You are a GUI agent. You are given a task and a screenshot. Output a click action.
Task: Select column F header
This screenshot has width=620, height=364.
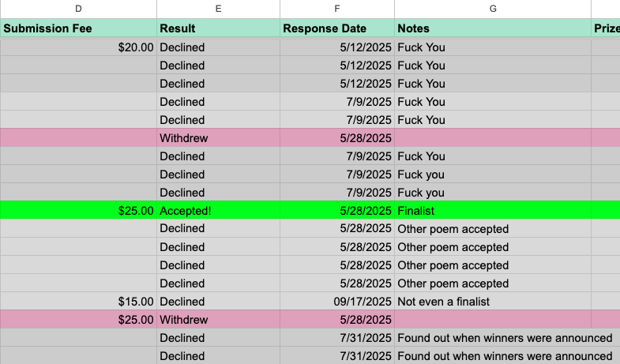coord(337,9)
